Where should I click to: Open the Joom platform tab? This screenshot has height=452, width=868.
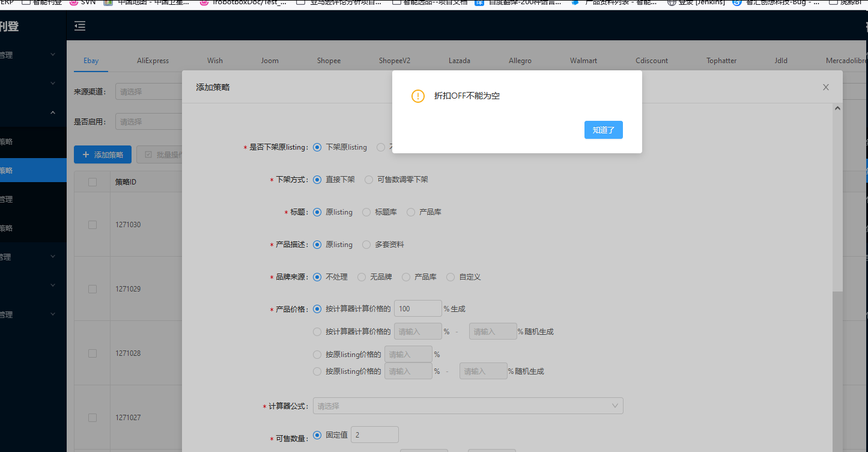coord(270,61)
